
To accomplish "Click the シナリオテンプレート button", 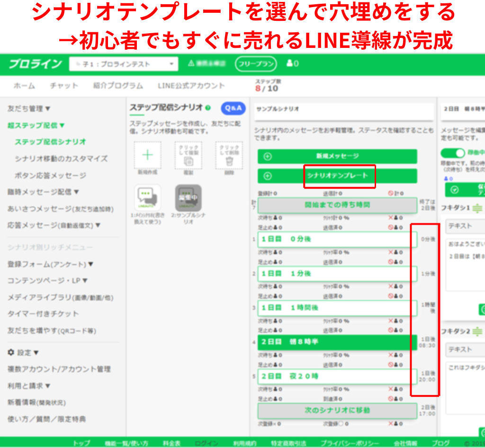I will [337, 176].
